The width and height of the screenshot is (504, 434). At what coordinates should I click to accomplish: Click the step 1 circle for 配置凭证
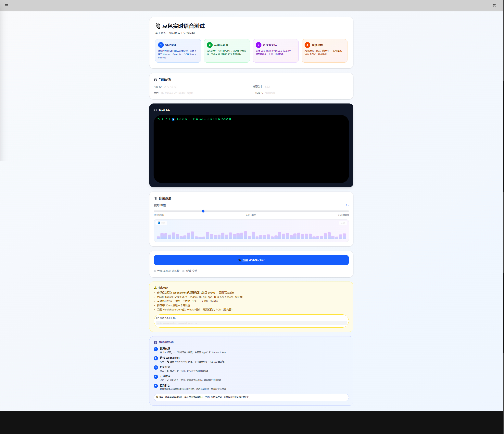pyautogui.click(x=156, y=349)
